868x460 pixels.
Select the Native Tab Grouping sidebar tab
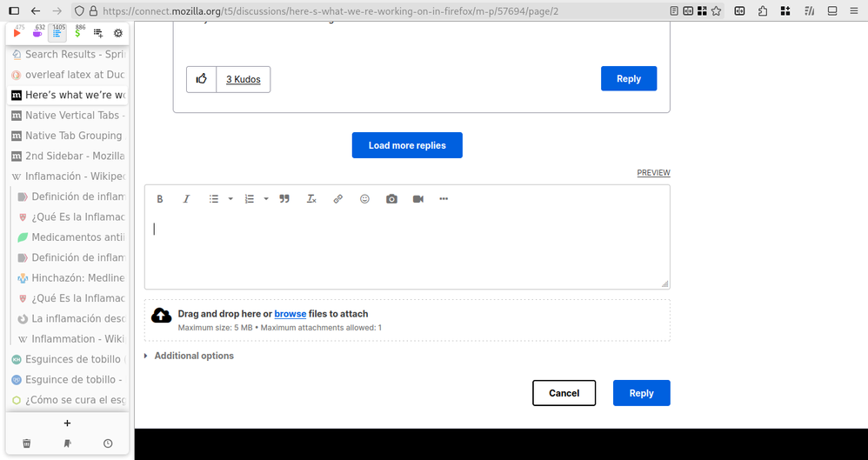pos(73,136)
